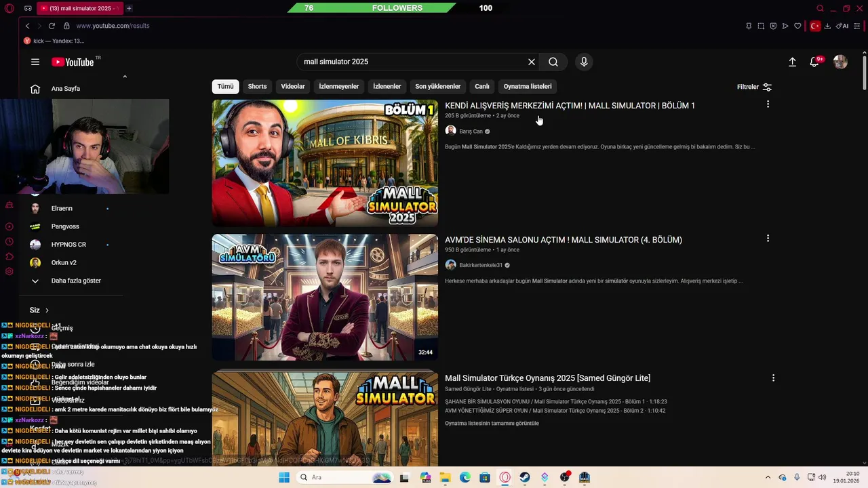
Task: Start voice search with microphone
Action: point(584,62)
